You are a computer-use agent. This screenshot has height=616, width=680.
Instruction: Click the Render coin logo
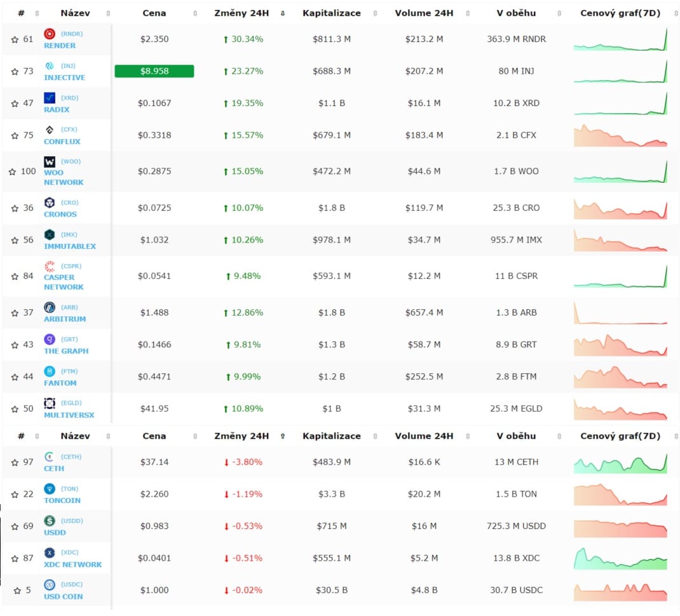point(50,34)
